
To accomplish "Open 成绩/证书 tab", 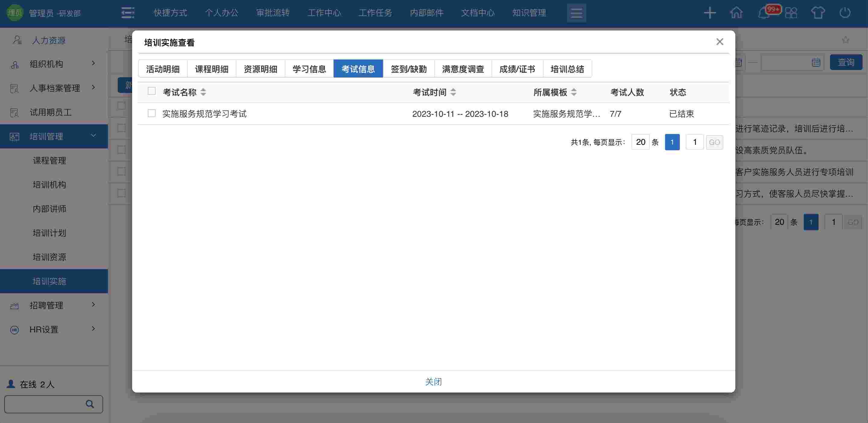I will pos(517,69).
